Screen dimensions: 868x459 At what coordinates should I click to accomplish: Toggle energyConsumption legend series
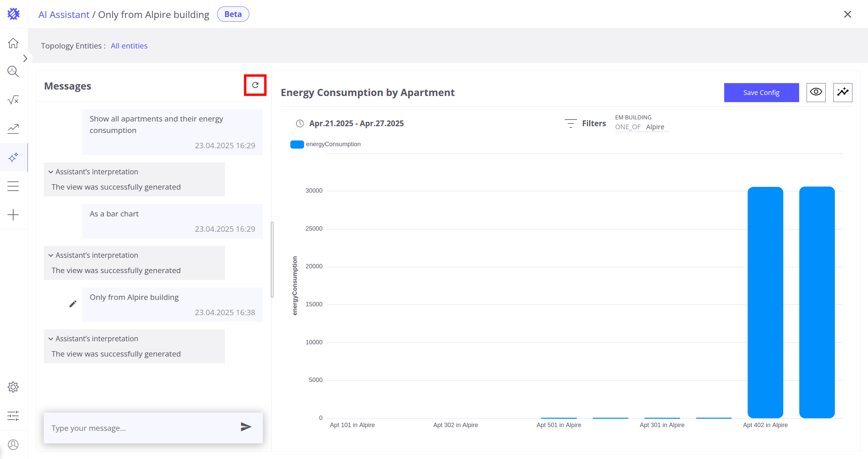(x=326, y=145)
